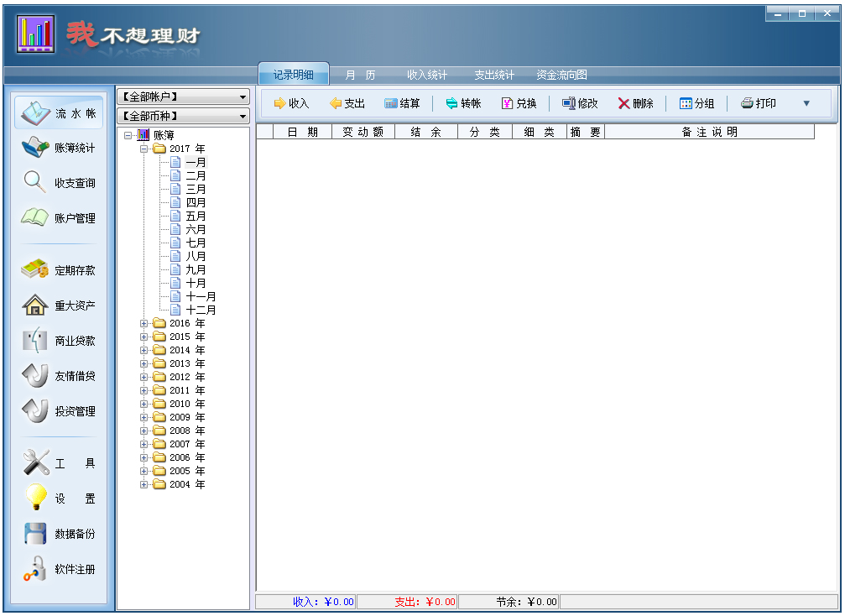Click the 变动额 column header
This screenshot has height=616, width=845.
point(363,132)
